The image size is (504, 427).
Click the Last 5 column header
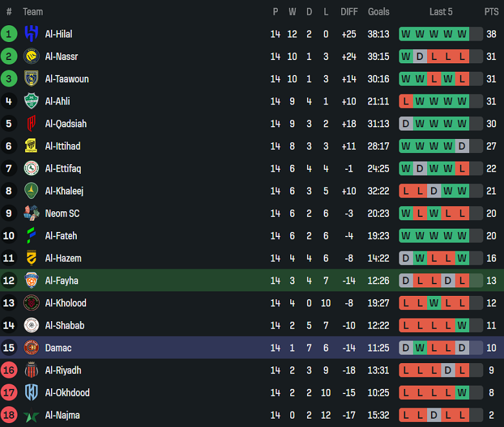tap(441, 12)
